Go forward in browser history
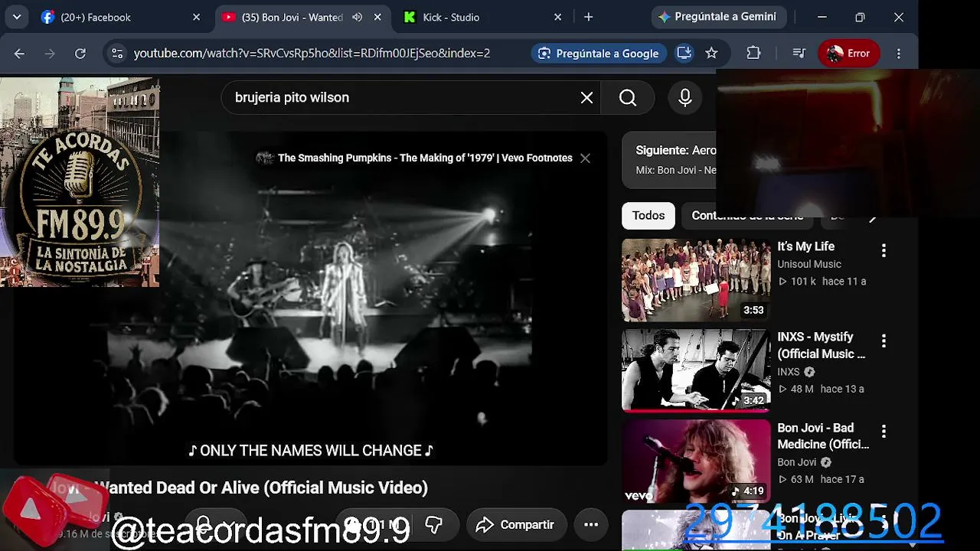The width and height of the screenshot is (980, 551). pyautogui.click(x=50, y=54)
